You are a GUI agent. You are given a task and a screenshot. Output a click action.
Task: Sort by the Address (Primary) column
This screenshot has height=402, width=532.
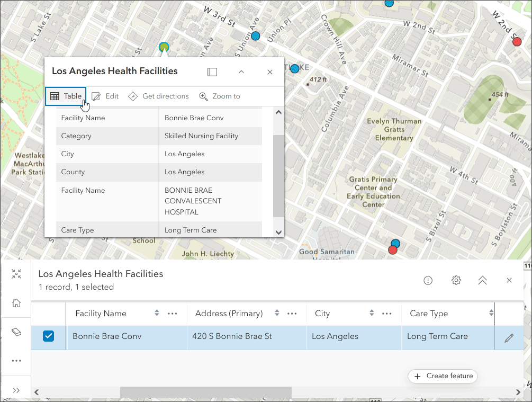tap(276, 314)
